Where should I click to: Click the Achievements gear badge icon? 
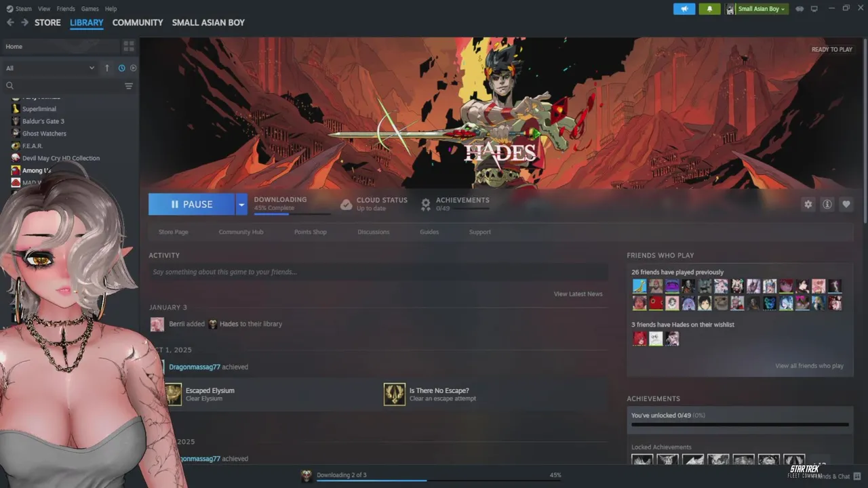tap(426, 204)
